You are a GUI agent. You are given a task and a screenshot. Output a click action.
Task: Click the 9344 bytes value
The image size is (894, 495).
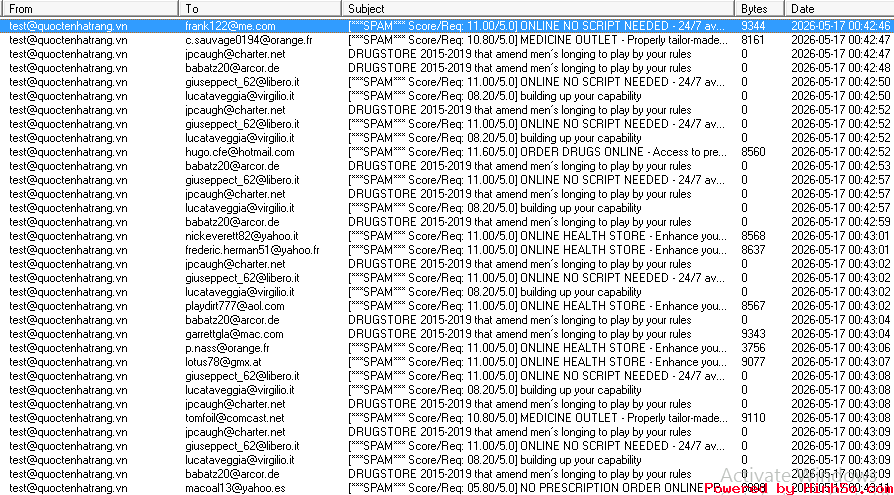tap(753, 26)
